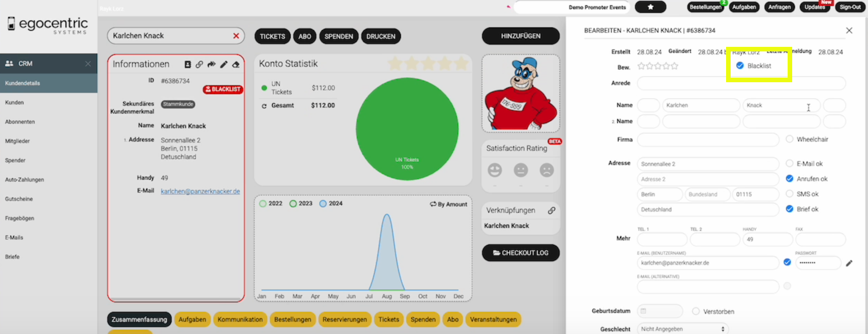Open the Geschlecht dropdown

tap(682, 329)
